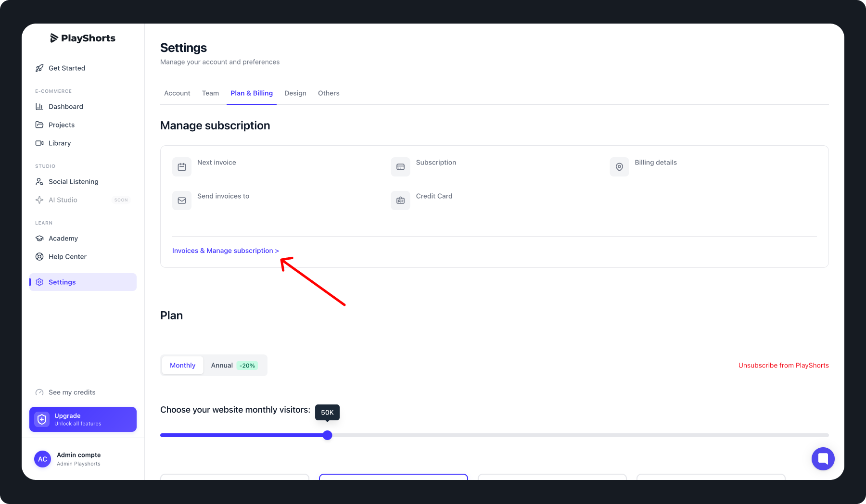
Task: Click "Choose your website monthly visitors" text
Action: tap(235, 410)
